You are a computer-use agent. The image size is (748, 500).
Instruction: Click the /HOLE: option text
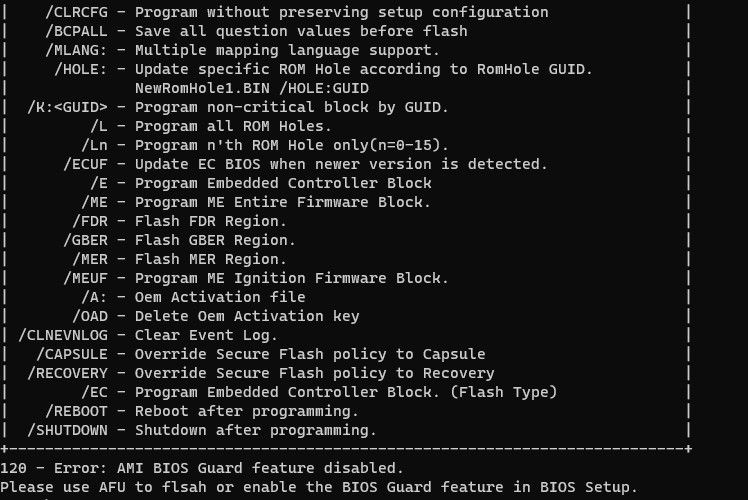coord(82,69)
